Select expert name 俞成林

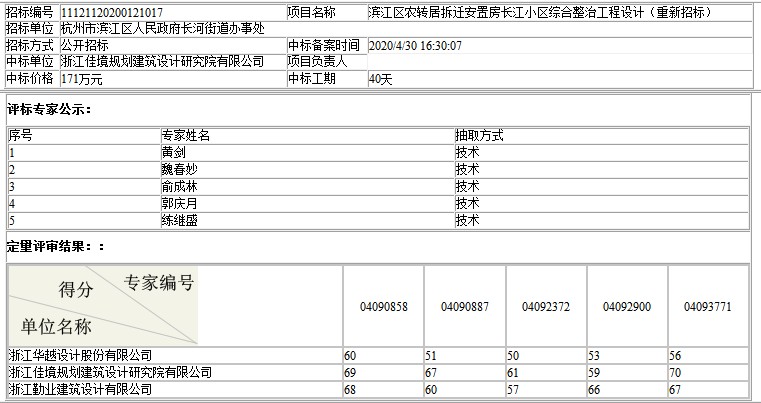[180, 186]
